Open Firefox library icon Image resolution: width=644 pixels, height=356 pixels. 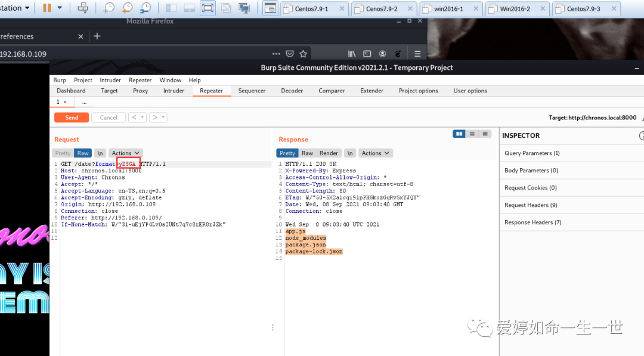(352, 54)
